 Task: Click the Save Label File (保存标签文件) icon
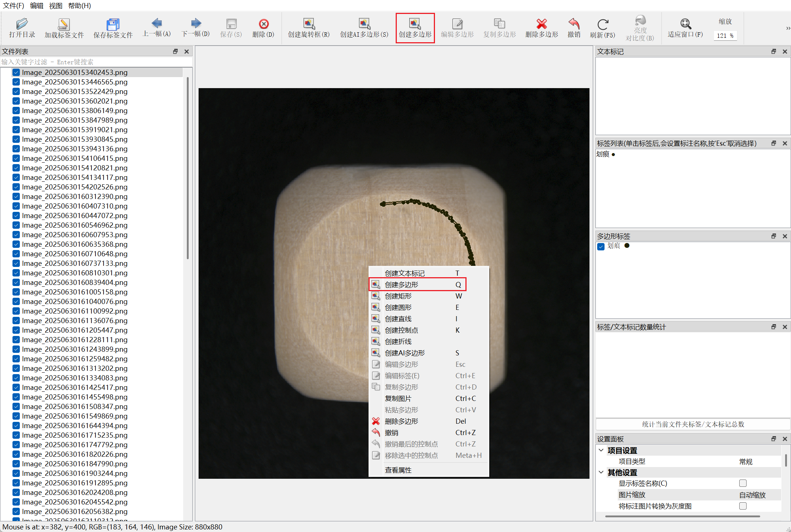113,24
